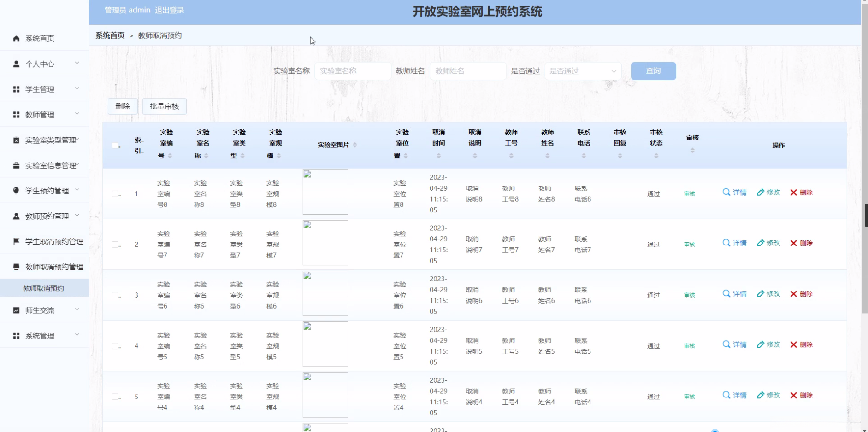Open the 教师取消预约管理 menu item
The height and width of the screenshot is (432, 868).
point(44,267)
